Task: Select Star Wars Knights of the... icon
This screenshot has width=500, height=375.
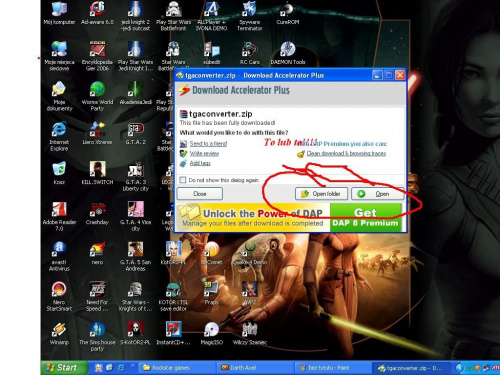Action: [135, 296]
